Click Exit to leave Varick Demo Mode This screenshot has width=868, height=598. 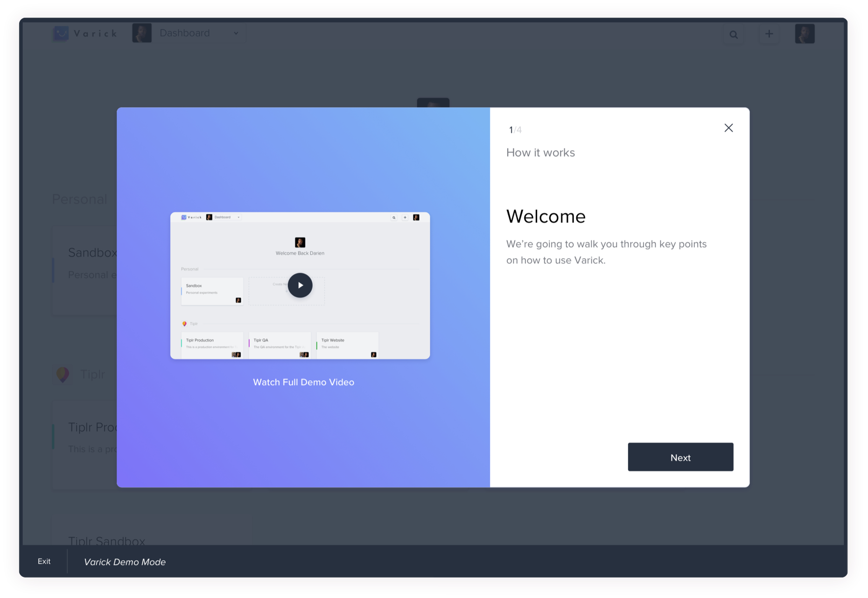tap(44, 561)
